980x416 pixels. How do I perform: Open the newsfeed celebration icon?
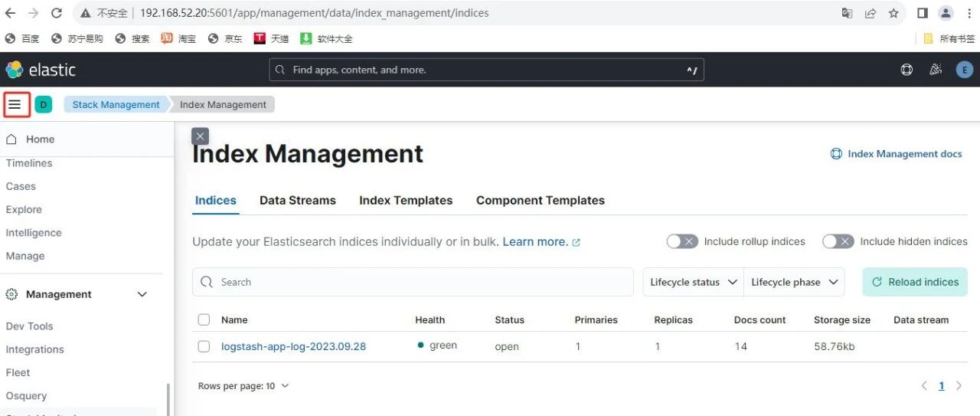[x=936, y=70]
